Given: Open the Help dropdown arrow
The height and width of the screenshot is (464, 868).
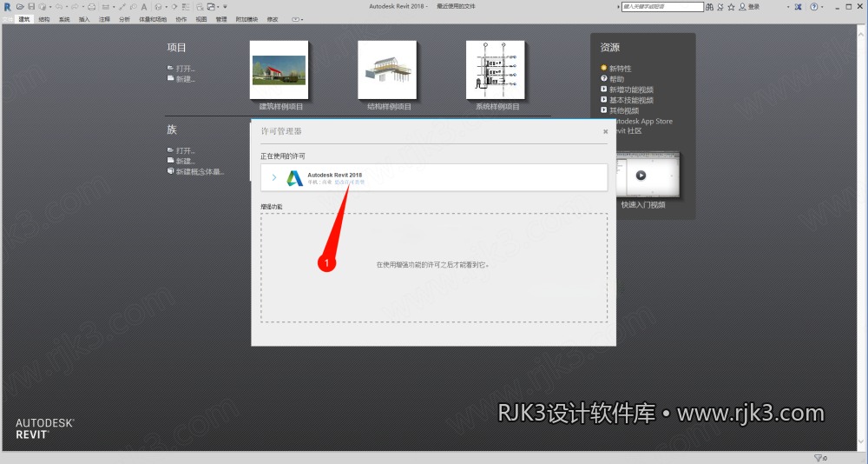Looking at the screenshot, I should coord(822,7).
